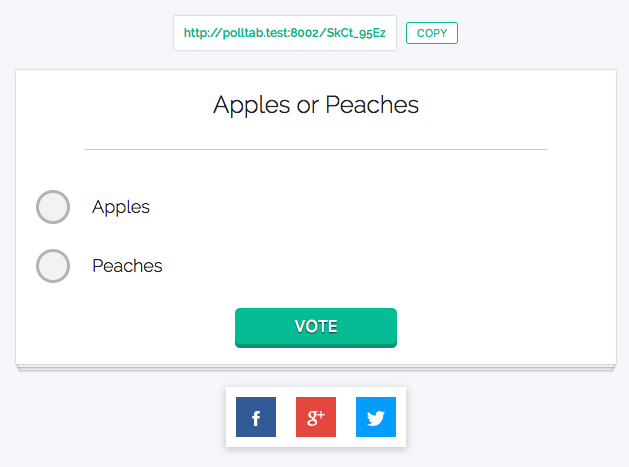
Task: Click the poll URL text field
Action: pyautogui.click(x=285, y=33)
